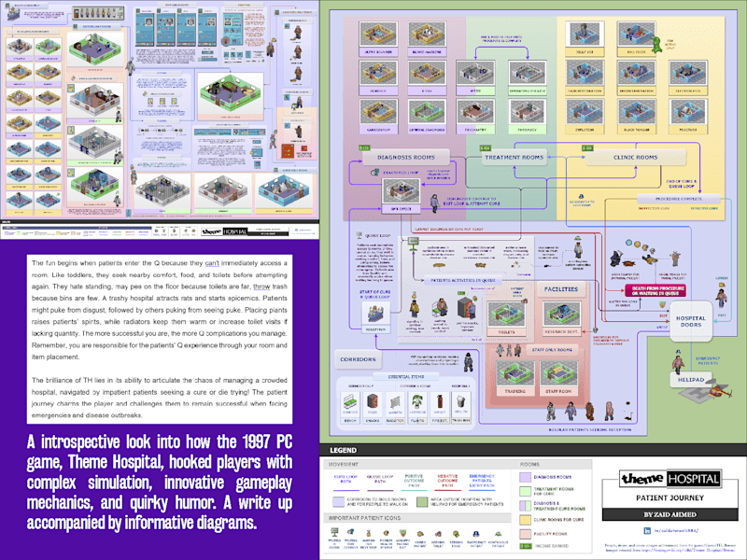747x560 pixels.
Task: Click the LinkedIn icon under the author name
Action: [x=647, y=530]
